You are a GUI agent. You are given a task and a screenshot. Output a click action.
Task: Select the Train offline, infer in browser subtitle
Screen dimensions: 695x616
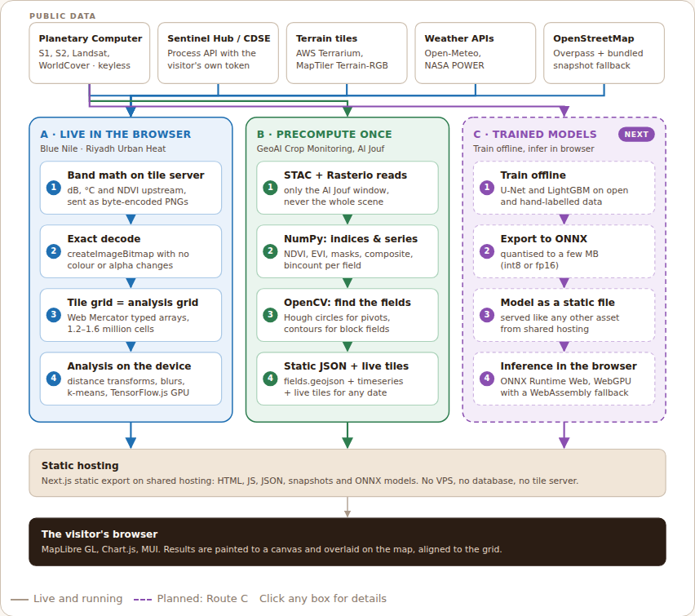[533, 148]
